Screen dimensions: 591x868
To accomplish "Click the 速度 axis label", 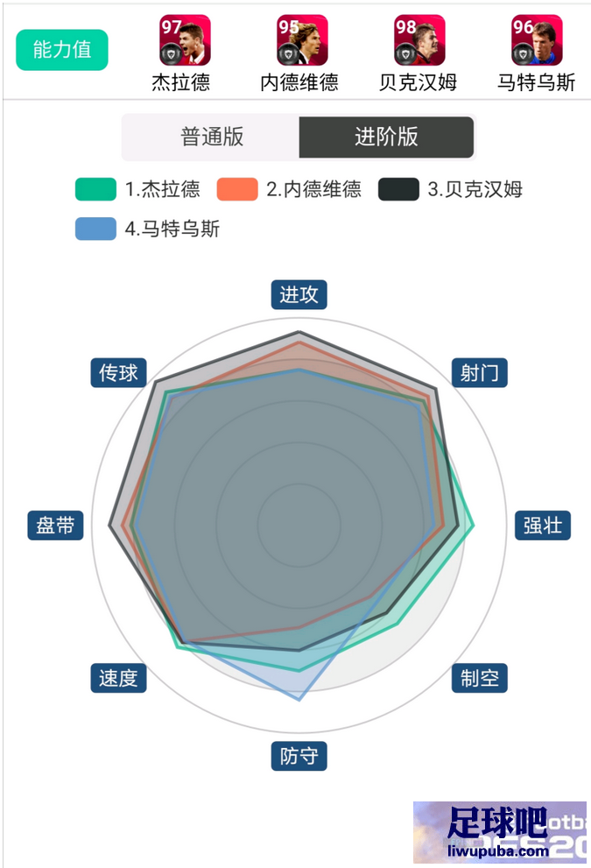I will tap(118, 678).
